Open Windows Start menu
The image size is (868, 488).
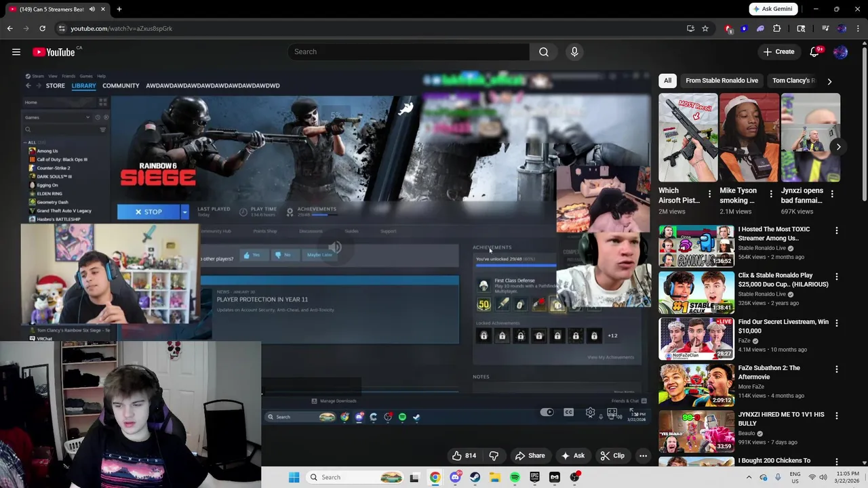pyautogui.click(x=294, y=477)
